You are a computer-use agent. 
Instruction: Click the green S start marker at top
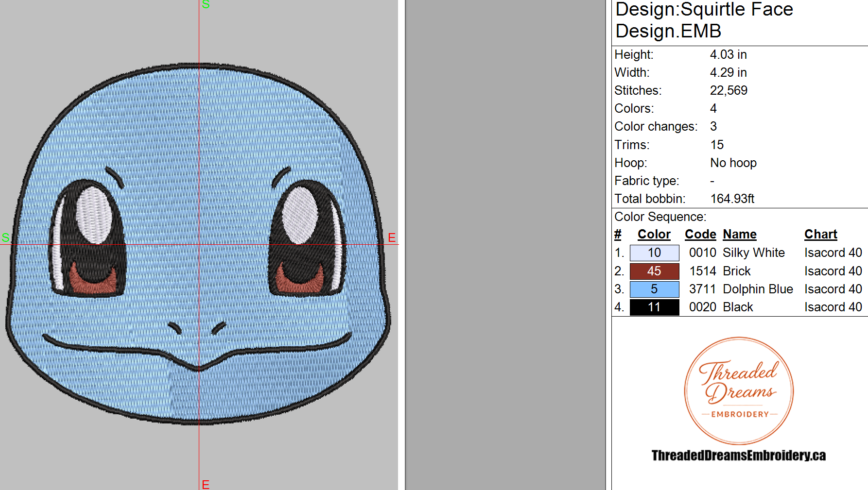tap(206, 4)
